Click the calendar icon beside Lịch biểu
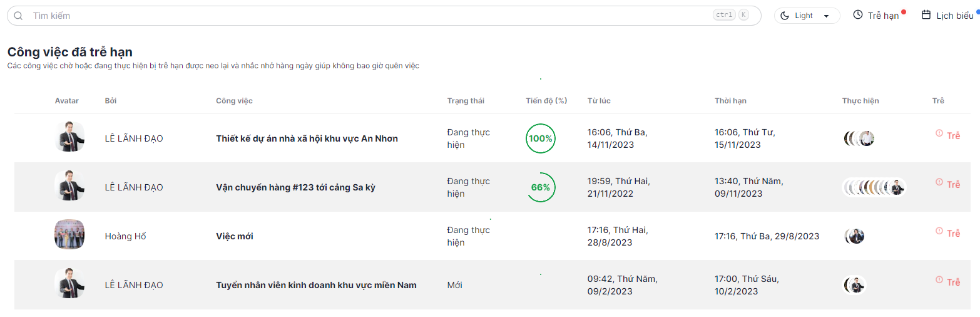Viewport: 980px width, 317px height. pyautogui.click(x=926, y=15)
